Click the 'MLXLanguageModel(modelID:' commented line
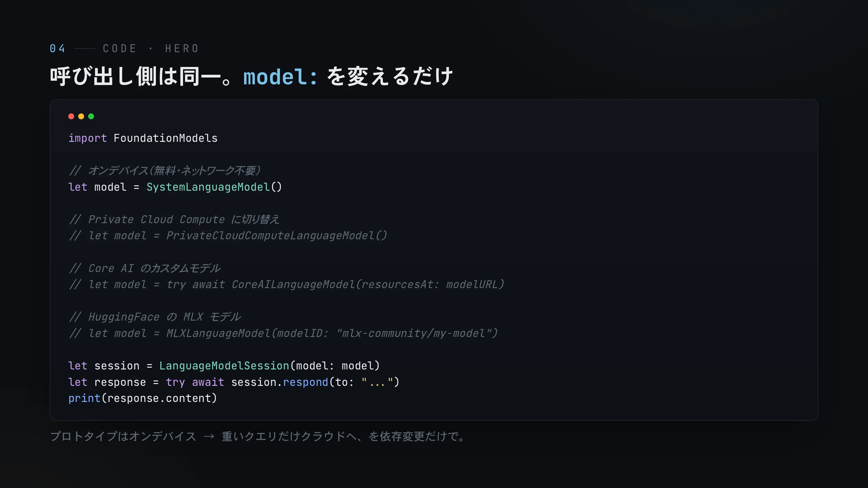Screen dimensions: 868x488 [283, 333]
